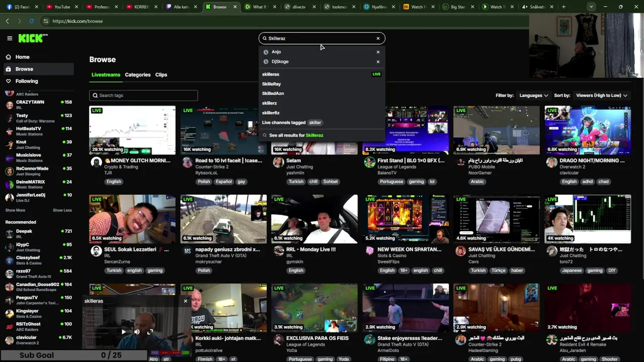Open the Viewers High to Low sort dropdown
The height and width of the screenshot is (362, 644).
pyautogui.click(x=602, y=96)
